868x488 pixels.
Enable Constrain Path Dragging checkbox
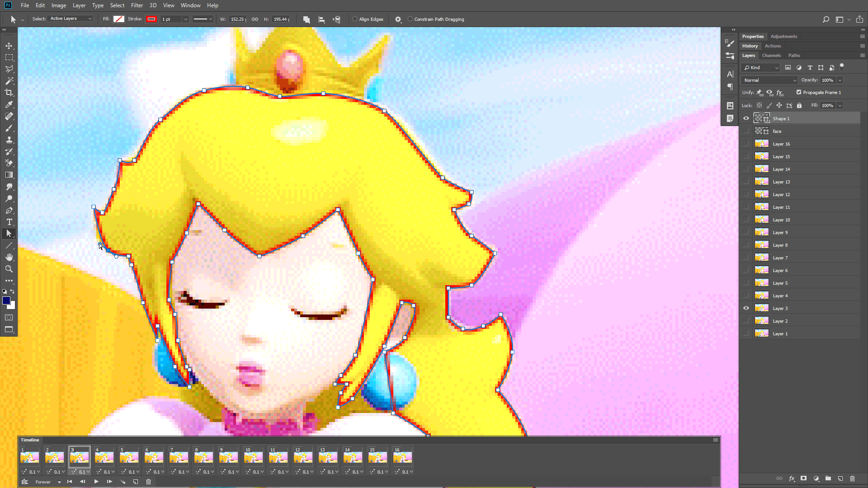pos(410,19)
